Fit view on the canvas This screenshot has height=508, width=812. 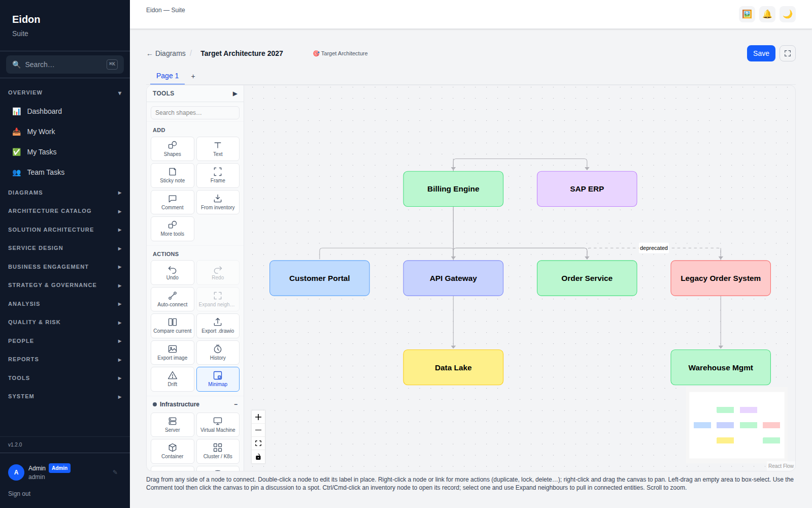(258, 443)
